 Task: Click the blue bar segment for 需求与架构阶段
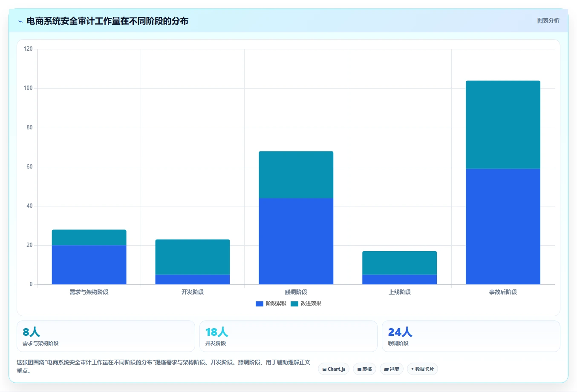click(x=89, y=265)
